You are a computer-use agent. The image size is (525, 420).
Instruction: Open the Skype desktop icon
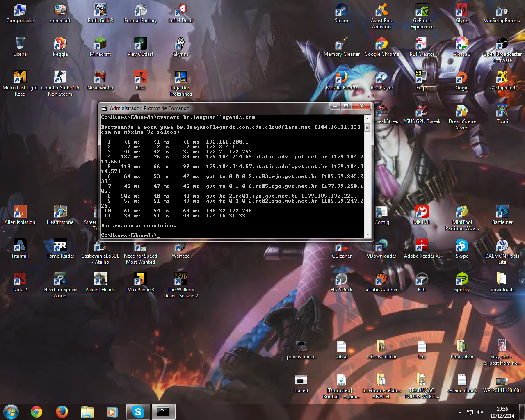coord(462,249)
